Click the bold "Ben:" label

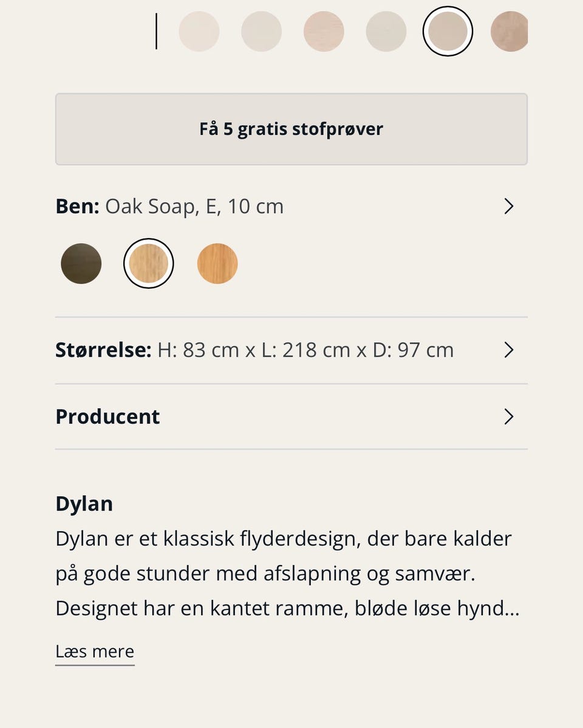pos(77,207)
